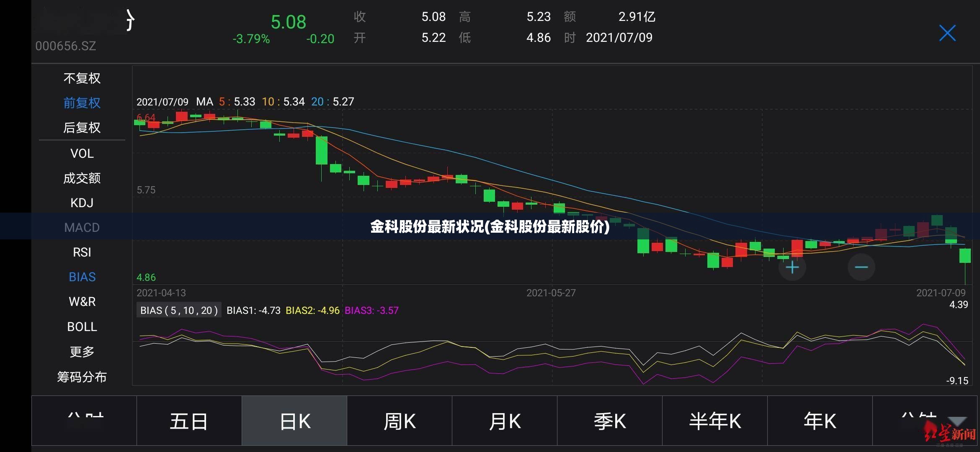Zoom in with the plus icon
Screen dimensions: 980x452
coord(792,267)
